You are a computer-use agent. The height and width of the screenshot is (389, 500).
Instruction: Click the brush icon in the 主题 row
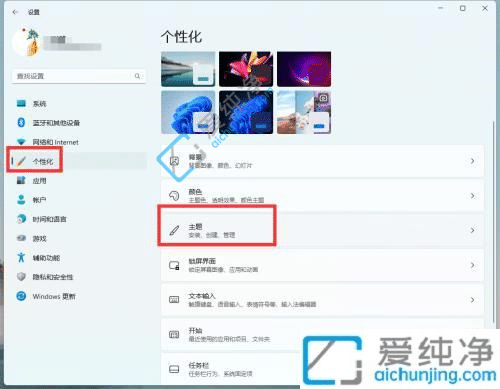pos(174,230)
